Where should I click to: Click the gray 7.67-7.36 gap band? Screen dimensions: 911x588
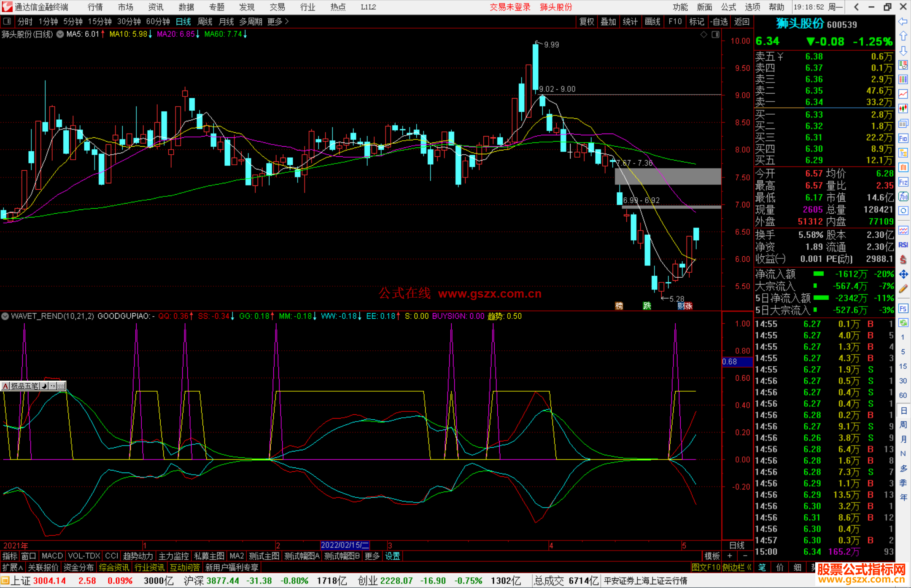pos(668,176)
